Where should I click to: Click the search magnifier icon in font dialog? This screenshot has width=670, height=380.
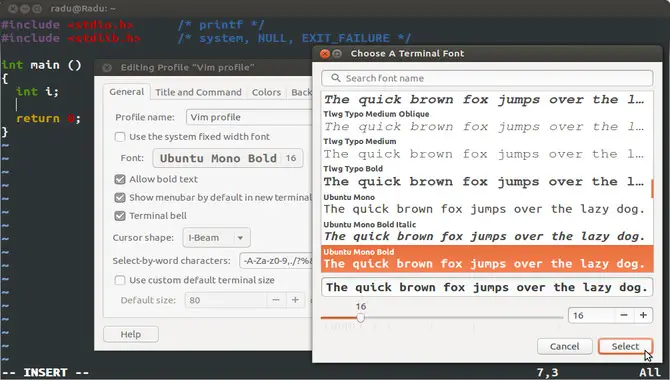click(336, 78)
